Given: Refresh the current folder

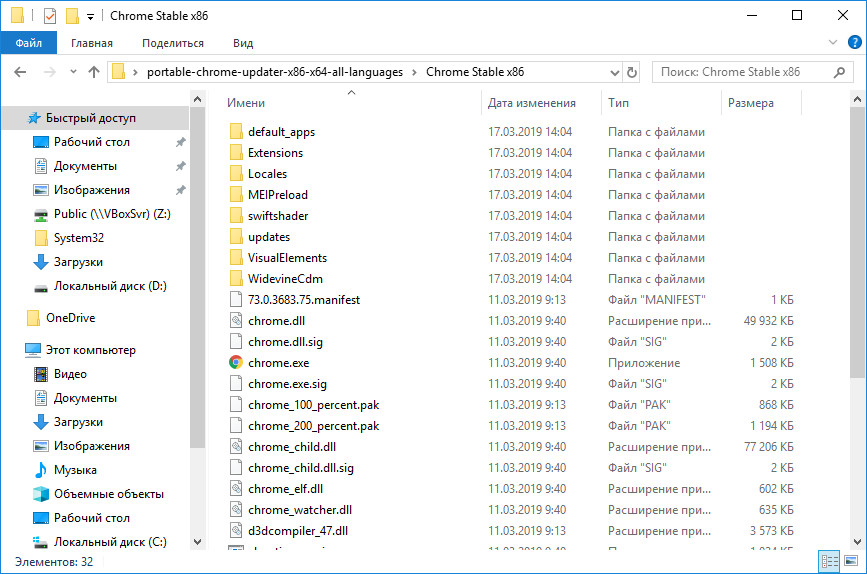Looking at the screenshot, I should (631, 72).
